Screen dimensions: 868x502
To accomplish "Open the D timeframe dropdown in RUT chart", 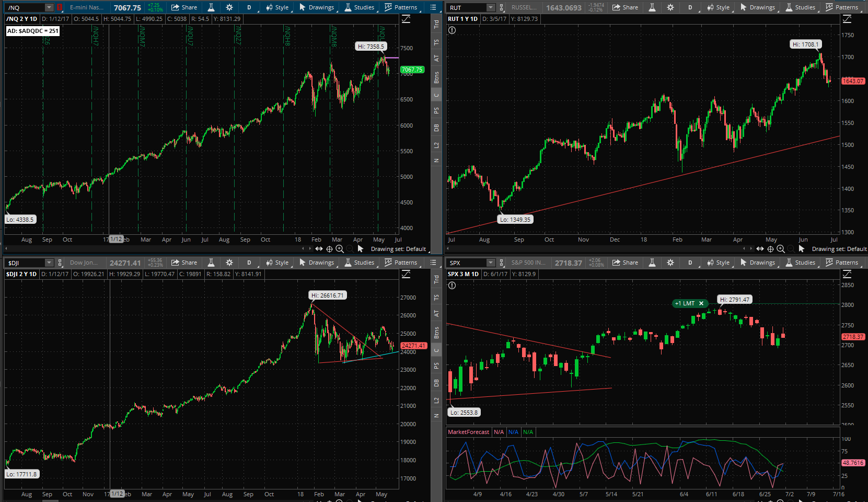I will [x=690, y=7].
